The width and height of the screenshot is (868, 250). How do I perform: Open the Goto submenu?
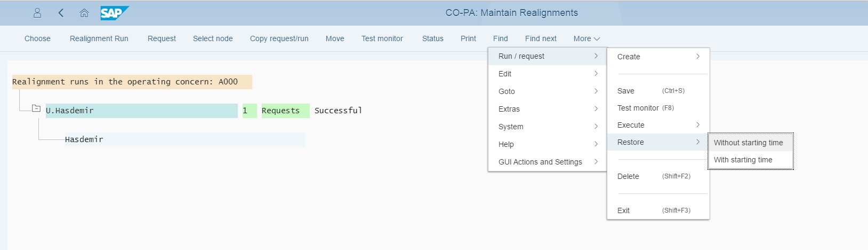coord(547,91)
